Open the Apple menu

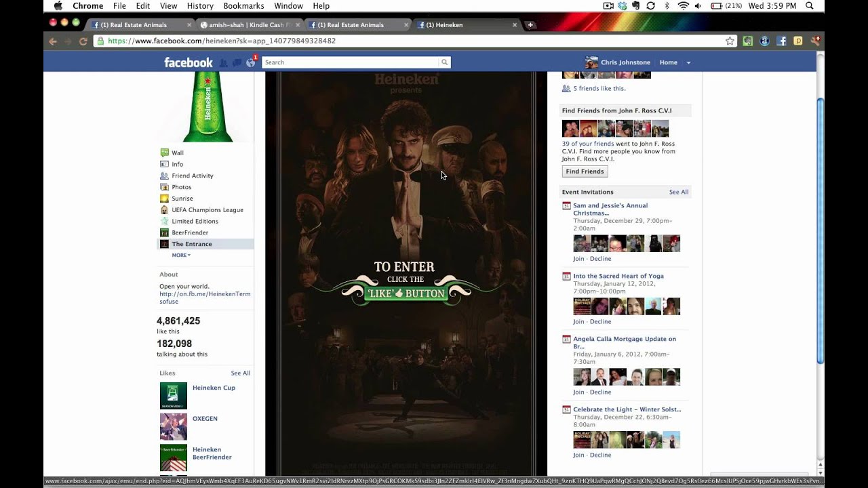click(58, 6)
